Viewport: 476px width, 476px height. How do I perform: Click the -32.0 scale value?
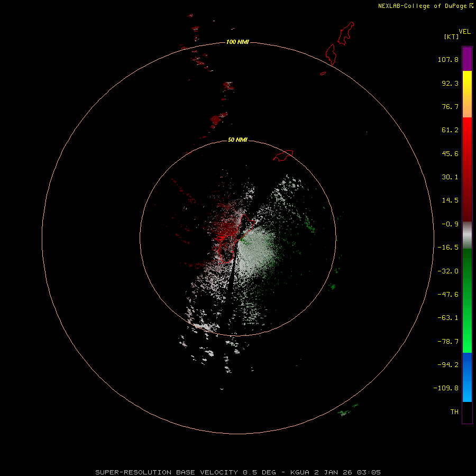tap(448, 271)
